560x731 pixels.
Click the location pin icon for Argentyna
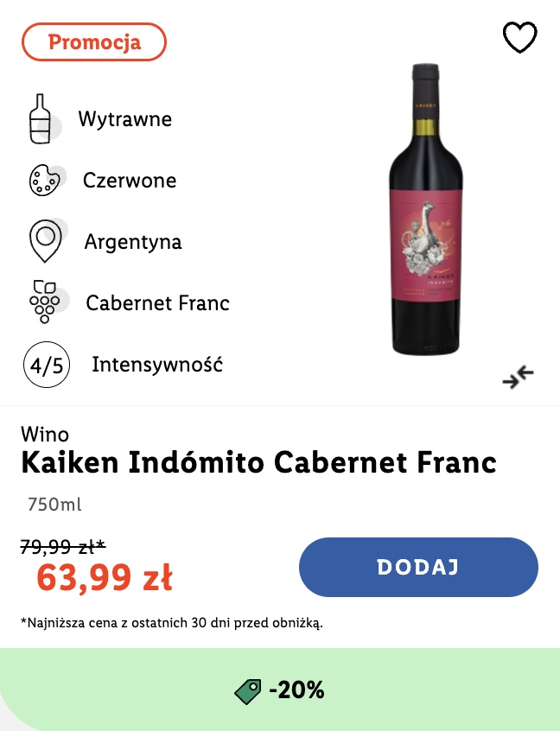[x=45, y=240]
